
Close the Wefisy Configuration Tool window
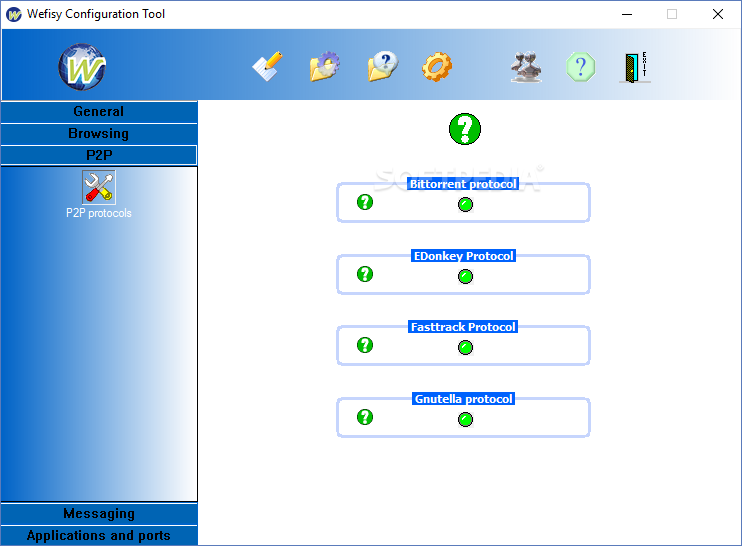click(718, 14)
